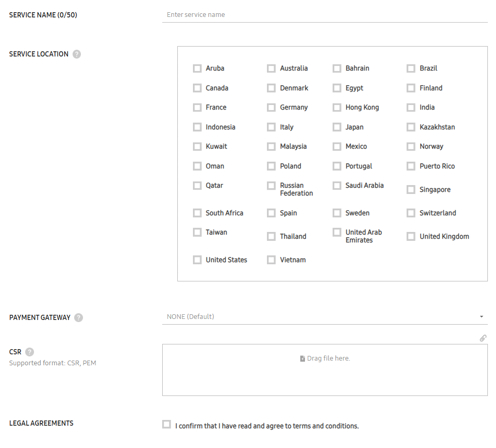Check the United Arab Emirates checkbox
The width and height of the screenshot is (496, 448).
pos(337,232)
